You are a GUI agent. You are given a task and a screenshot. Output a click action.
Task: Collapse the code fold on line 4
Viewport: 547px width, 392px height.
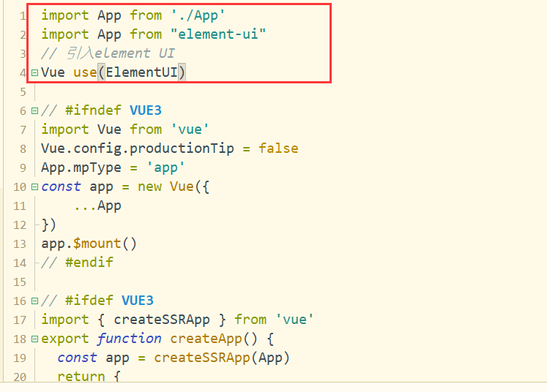[x=34, y=73]
